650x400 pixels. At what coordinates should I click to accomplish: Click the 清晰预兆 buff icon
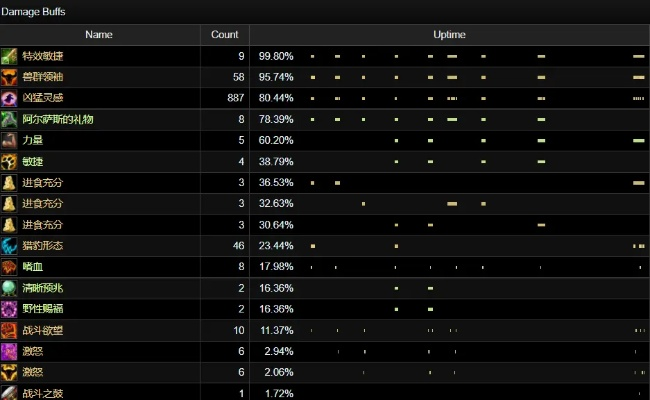click(9, 287)
